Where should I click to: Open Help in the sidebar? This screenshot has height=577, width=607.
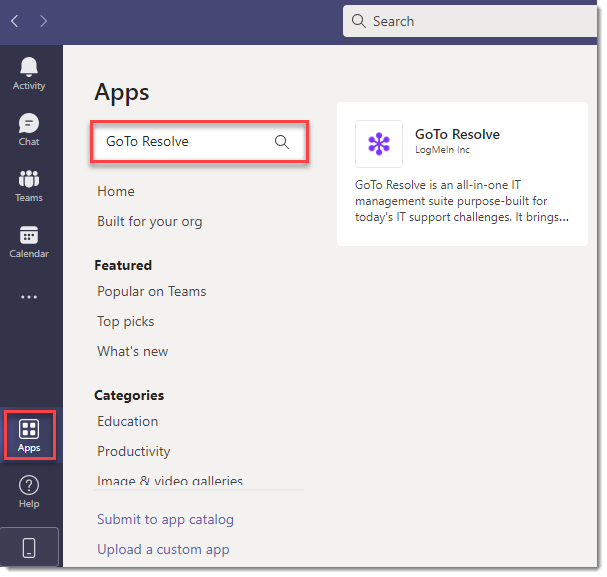point(29,491)
